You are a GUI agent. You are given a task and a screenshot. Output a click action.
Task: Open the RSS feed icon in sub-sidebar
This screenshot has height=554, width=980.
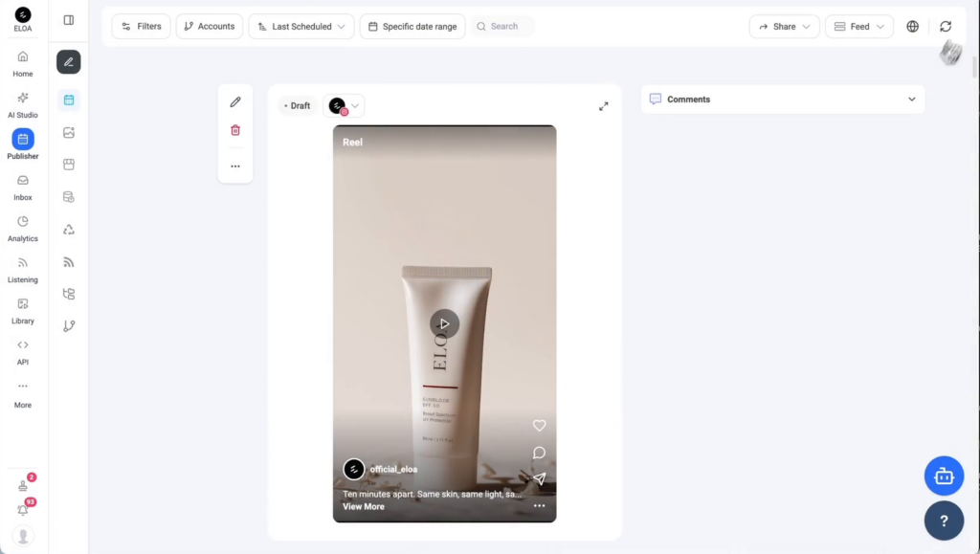click(69, 262)
